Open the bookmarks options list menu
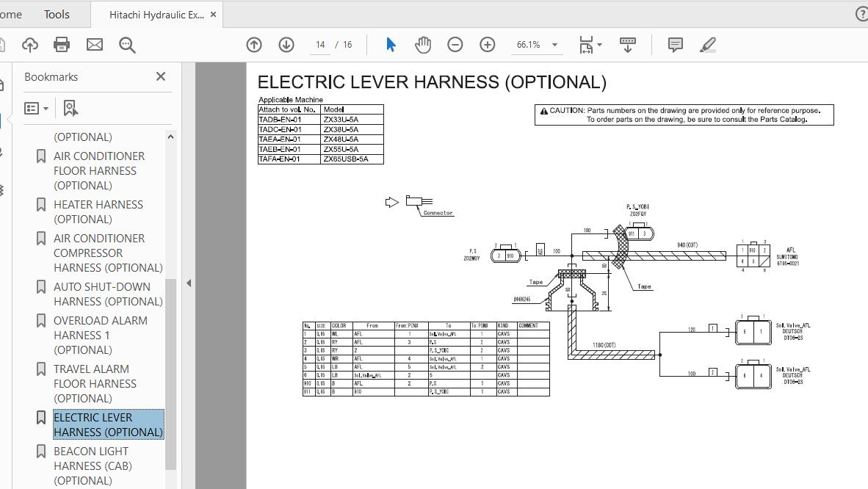 (x=36, y=109)
